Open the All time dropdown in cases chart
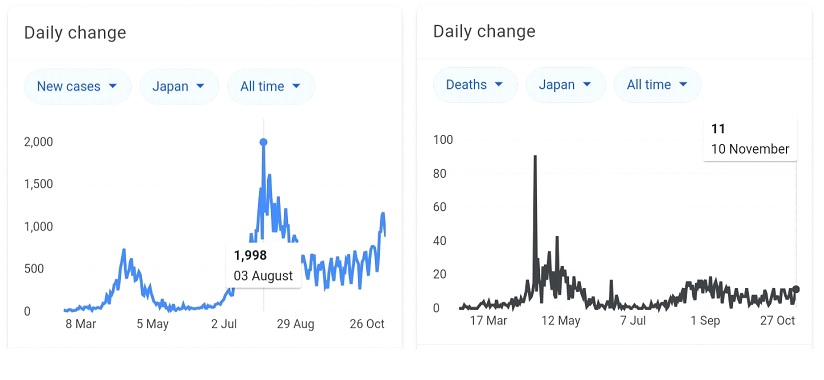The height and width of the screenshot is (380, 824). pyautogui.click(x=271, y=86)
